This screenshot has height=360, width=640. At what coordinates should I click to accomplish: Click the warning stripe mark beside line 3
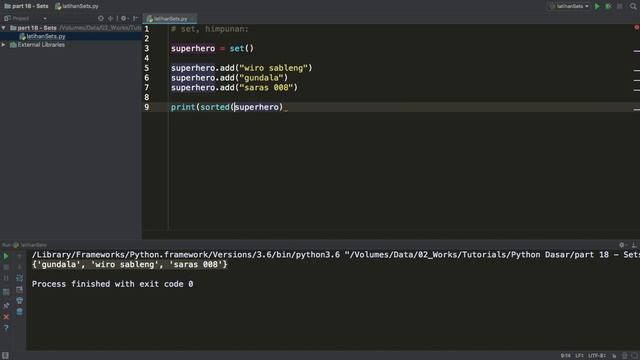(x=637, y=51)
